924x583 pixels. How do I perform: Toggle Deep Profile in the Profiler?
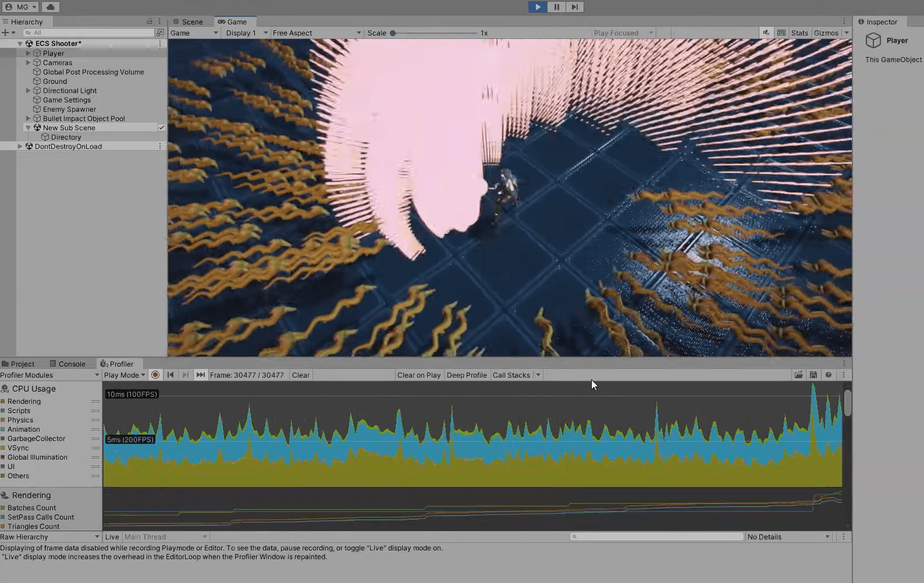(x=466, y=375)
